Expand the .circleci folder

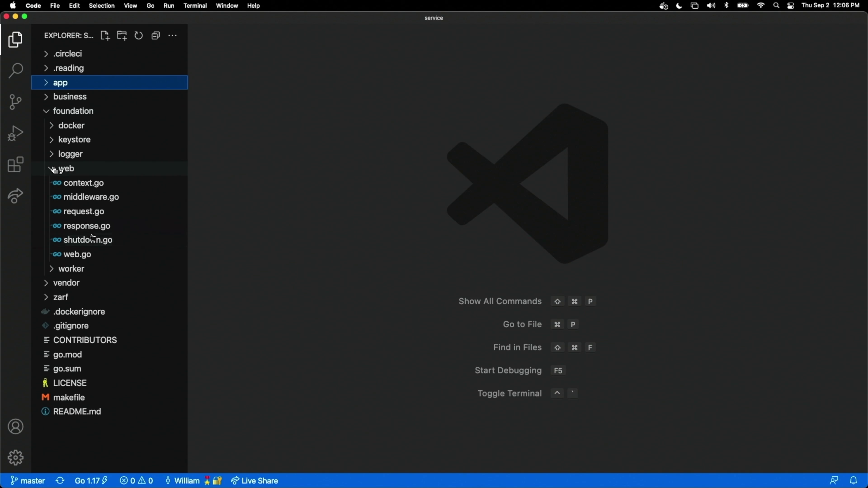[109, 54]
